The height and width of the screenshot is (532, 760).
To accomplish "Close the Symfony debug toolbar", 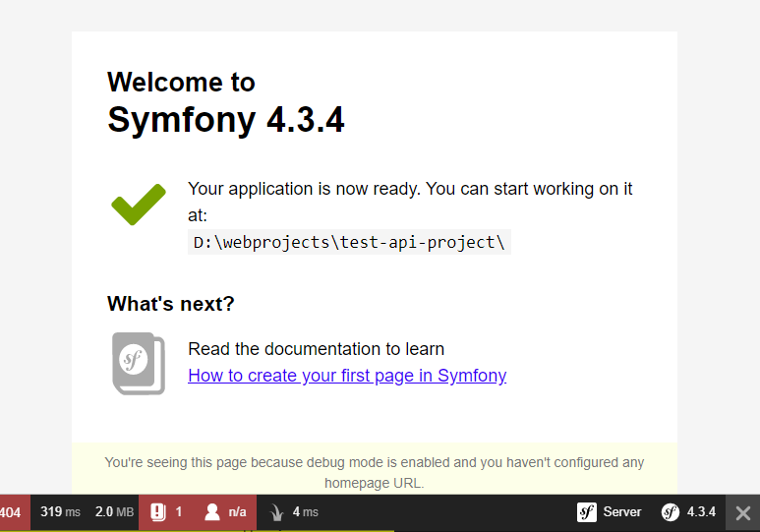I will (743, 512).
